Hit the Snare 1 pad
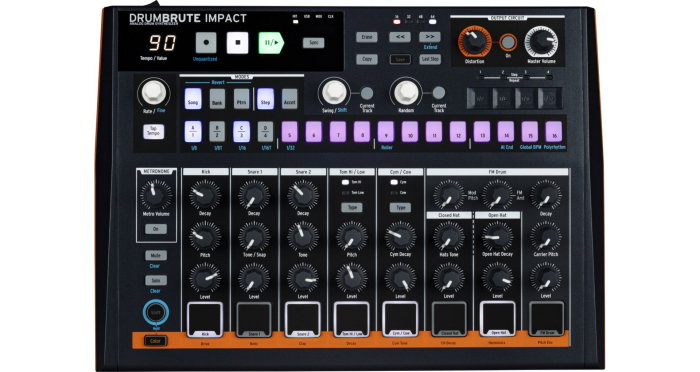 click(254, 319)
